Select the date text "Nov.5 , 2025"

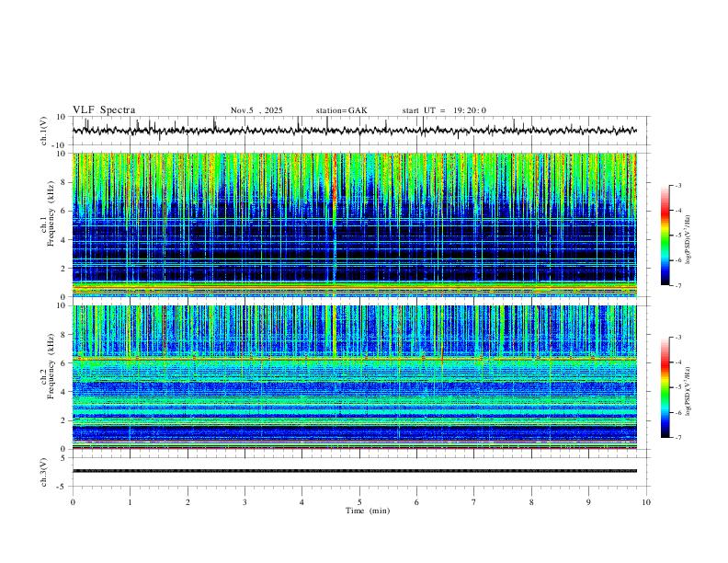click(x=256, y=110)
